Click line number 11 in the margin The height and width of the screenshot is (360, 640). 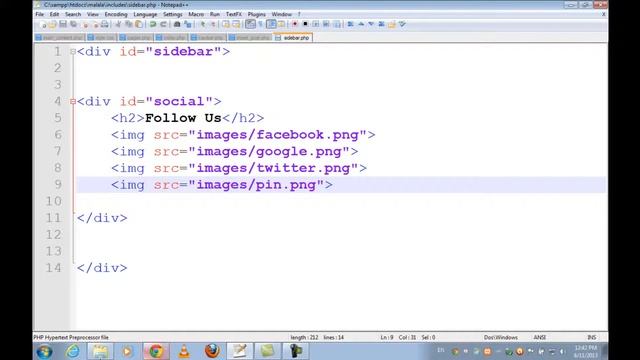[x=53, y=218]
